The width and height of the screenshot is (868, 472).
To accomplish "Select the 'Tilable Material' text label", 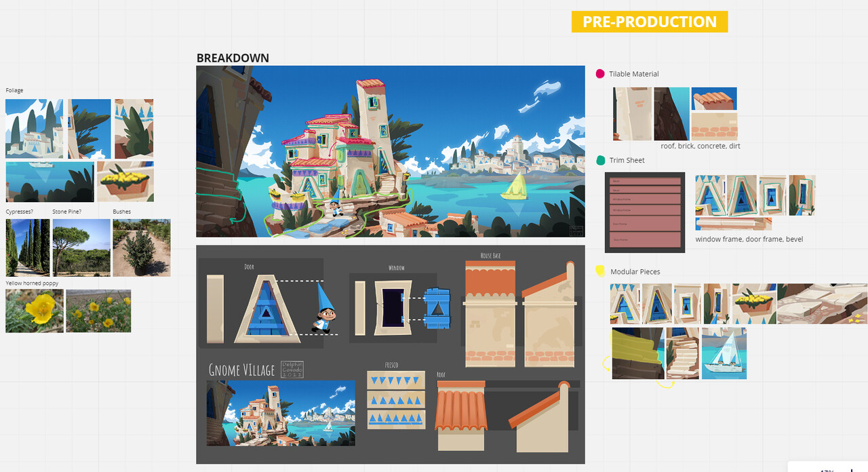I will (633, 74).
